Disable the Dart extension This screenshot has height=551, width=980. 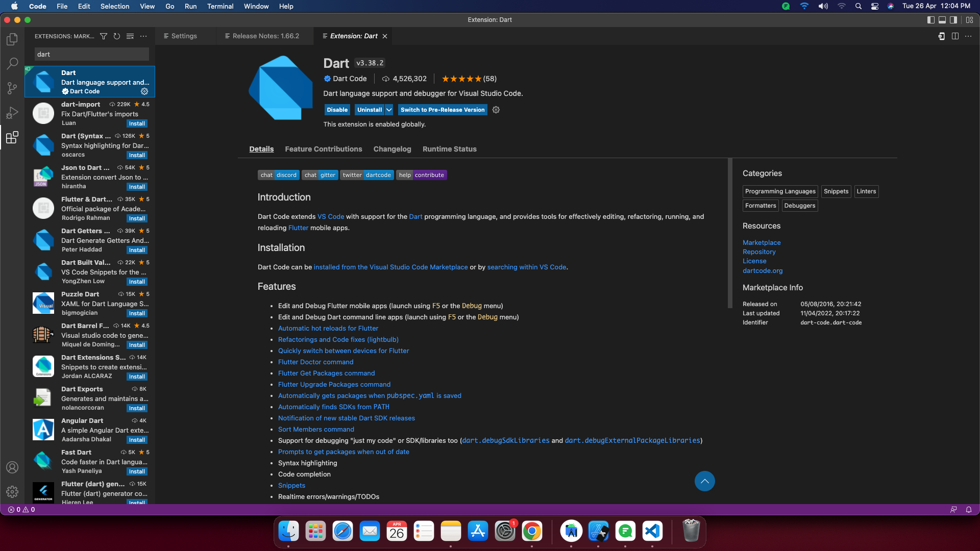tap(337, 110)
